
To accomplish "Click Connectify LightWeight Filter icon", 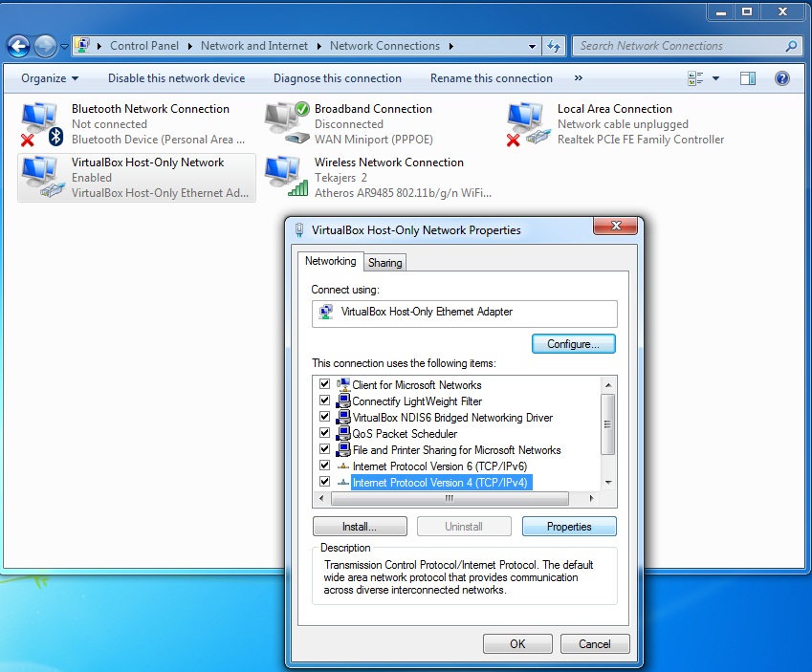I will coord(342,401).
